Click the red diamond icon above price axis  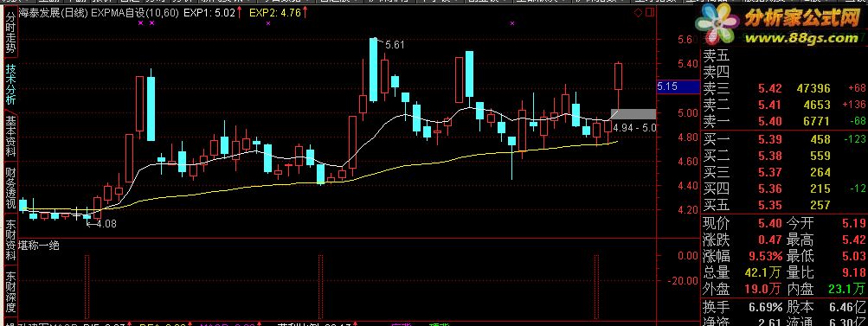point(639,12)
